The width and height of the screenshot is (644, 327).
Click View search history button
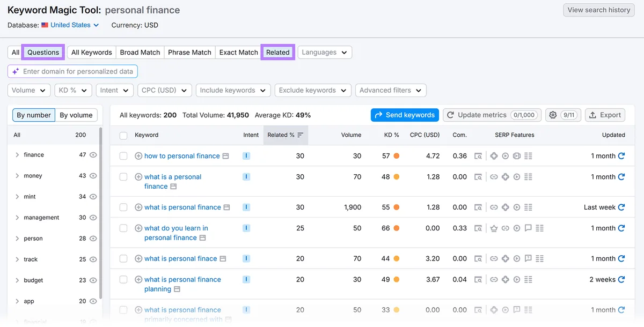click(599, 10)
